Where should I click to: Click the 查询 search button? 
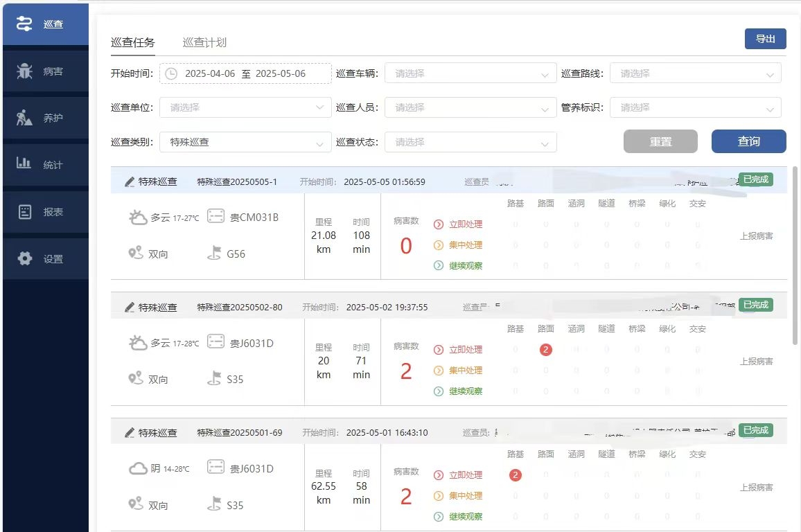tap(748, 141)
